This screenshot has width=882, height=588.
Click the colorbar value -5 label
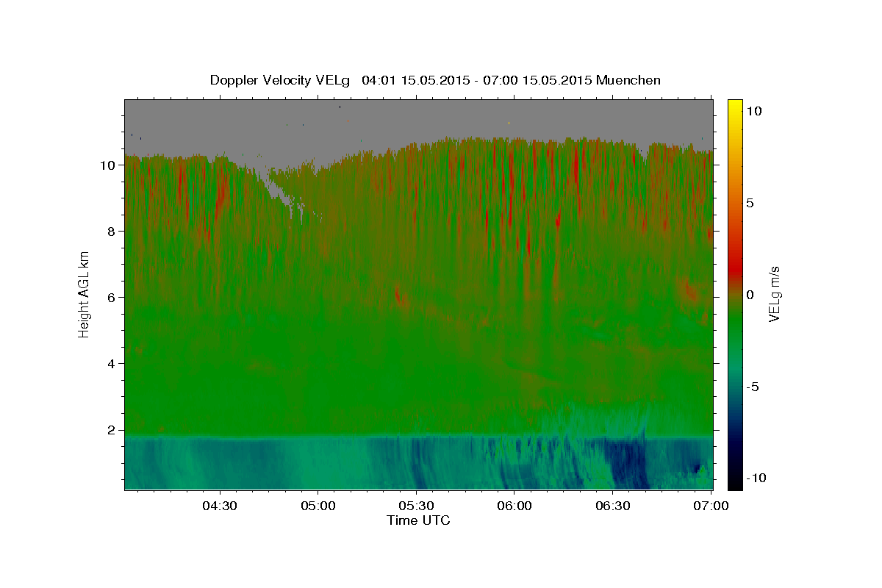click(752, 387)
